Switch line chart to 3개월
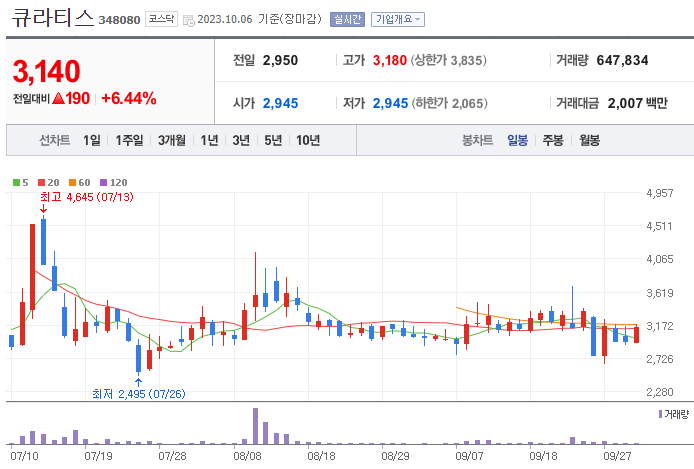This screenshot has height=469, width=694. [172, 141]
